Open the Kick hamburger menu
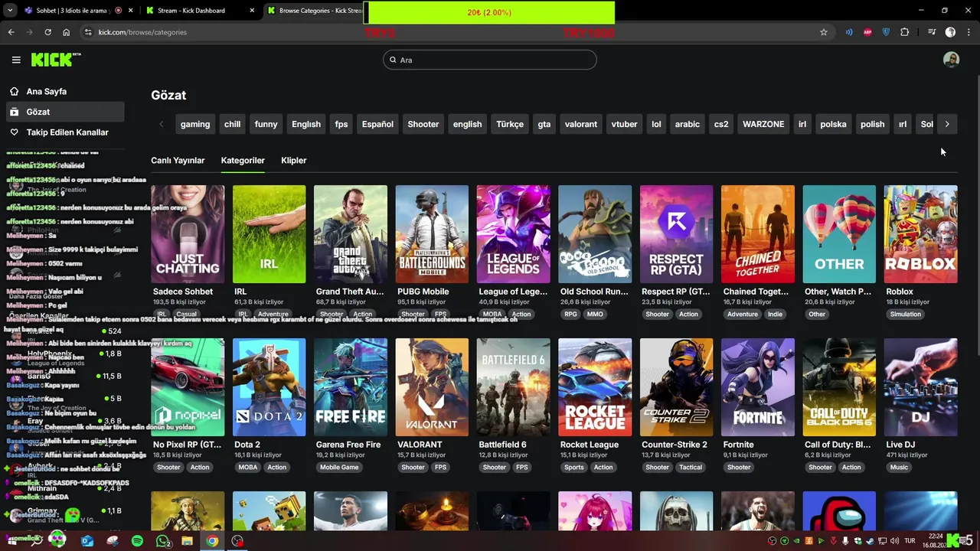980x551 pixels. pyautogui.click(x=16, y=60)
